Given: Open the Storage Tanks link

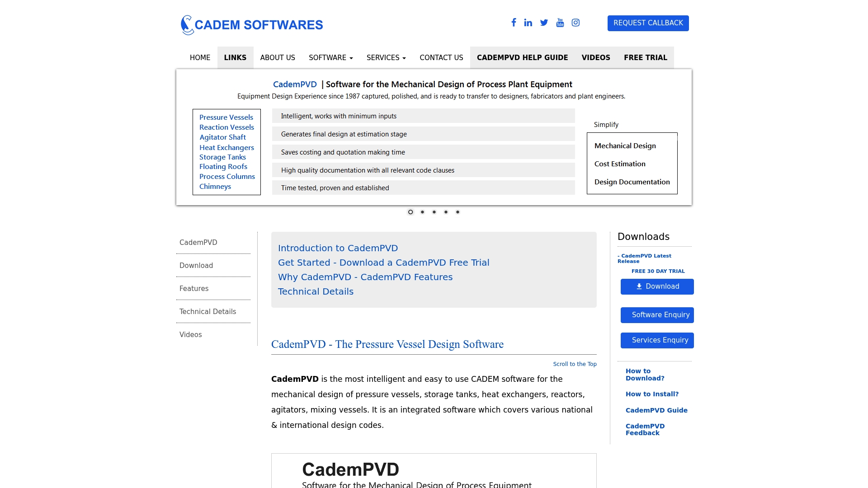Looking at the screenshot, I should pyautogui.click(x=222, y=157).
